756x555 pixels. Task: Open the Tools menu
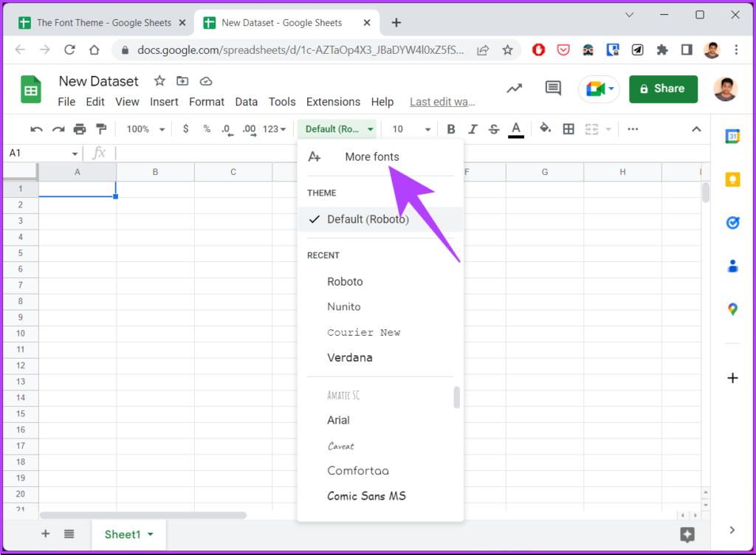point(282,102)
